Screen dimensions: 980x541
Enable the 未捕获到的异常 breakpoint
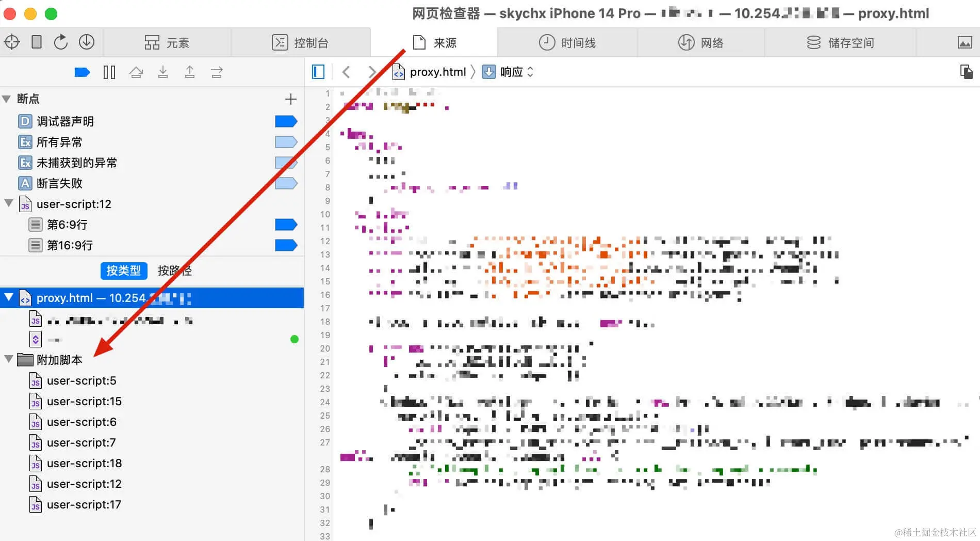pos(286,163)
